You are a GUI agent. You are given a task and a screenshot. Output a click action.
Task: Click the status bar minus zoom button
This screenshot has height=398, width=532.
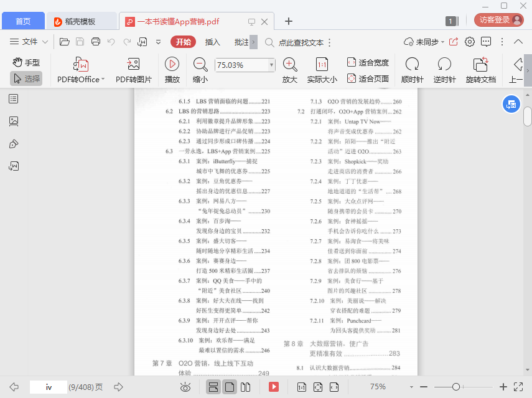point(424,387)
